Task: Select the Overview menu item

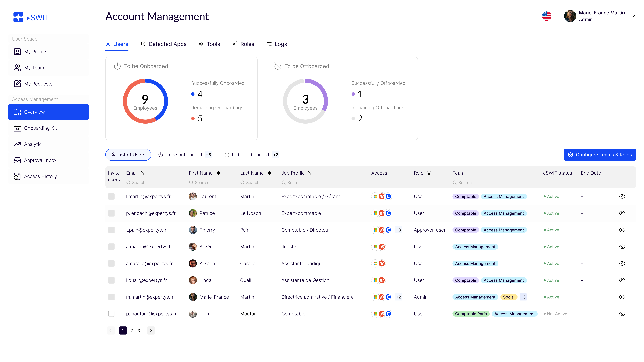Action: coord(48,112)
